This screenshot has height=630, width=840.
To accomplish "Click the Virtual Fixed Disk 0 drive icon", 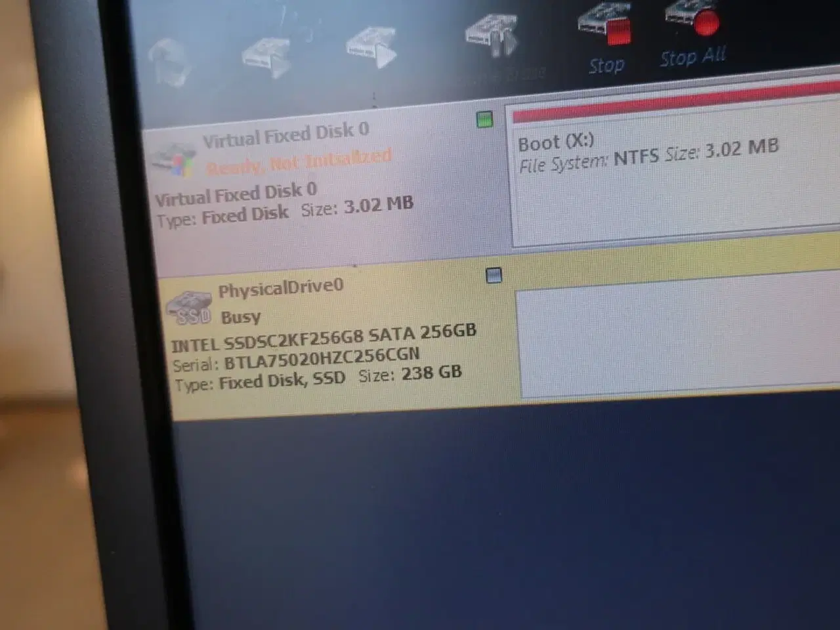I will 173,158.
